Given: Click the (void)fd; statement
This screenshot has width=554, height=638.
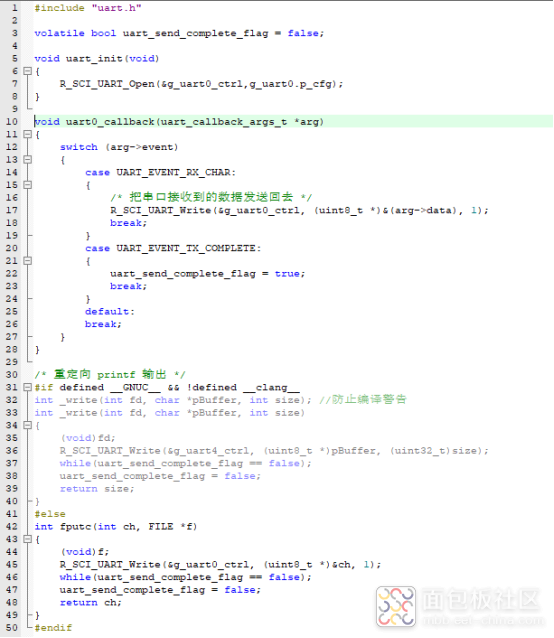Looking at the screenshot, I should (x=88, y=438).
